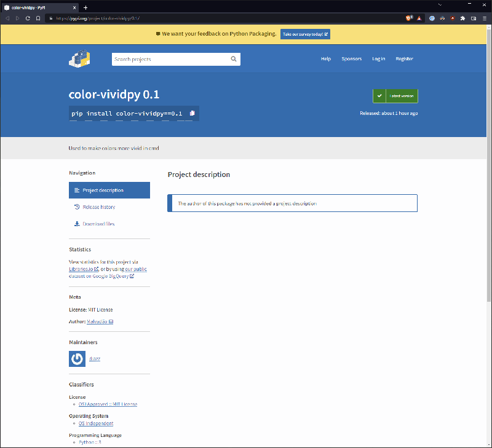This screenshot has height=448, width=492.
Task: Open the browser wallet icon
Action: [474, 18]
